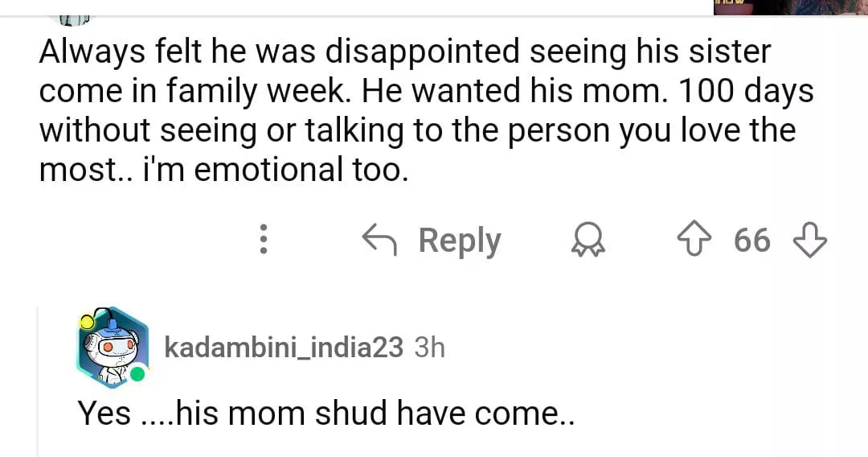Click the reply arrow icon
This screenshot has height=457, width=868.
tap(381, 239)
